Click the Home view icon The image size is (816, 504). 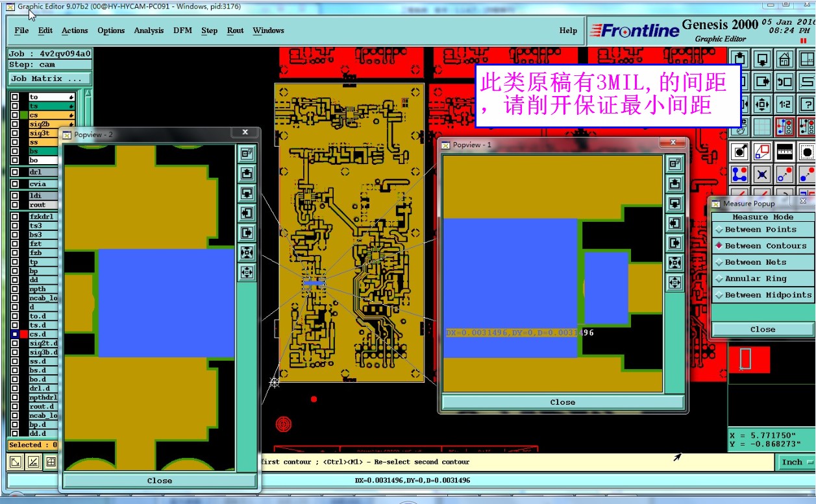[x=785, y=60]
